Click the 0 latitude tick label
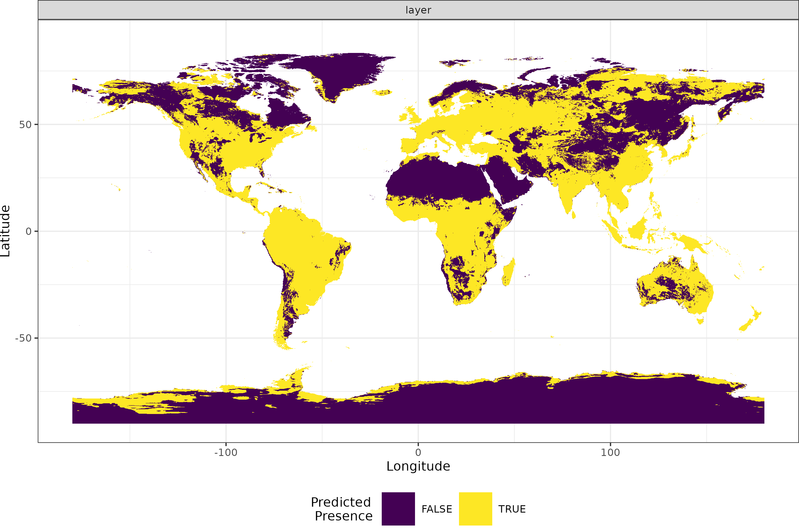The height and width of the screenshot is (532, 799). [28, 232]
